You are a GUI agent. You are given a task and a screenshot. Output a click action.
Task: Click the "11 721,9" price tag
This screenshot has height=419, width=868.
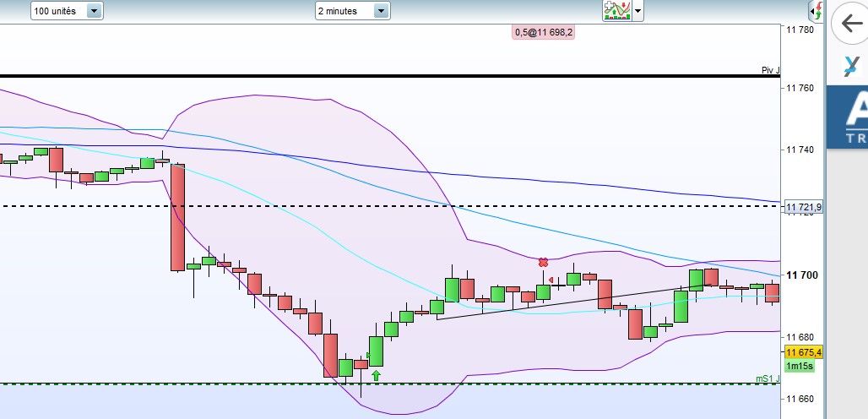click(803, 207)
